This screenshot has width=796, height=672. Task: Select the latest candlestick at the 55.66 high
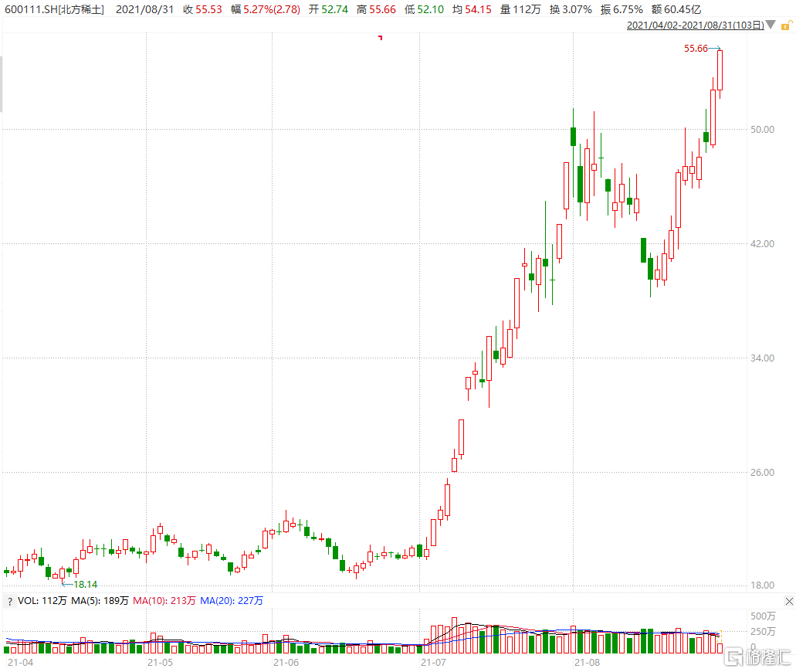(x=720, y=71)
